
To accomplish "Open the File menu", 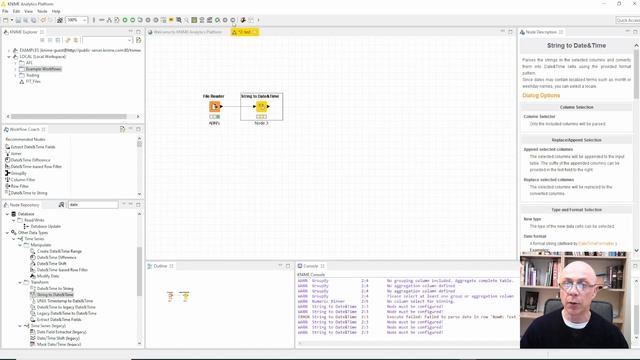I will pos(5,11).
